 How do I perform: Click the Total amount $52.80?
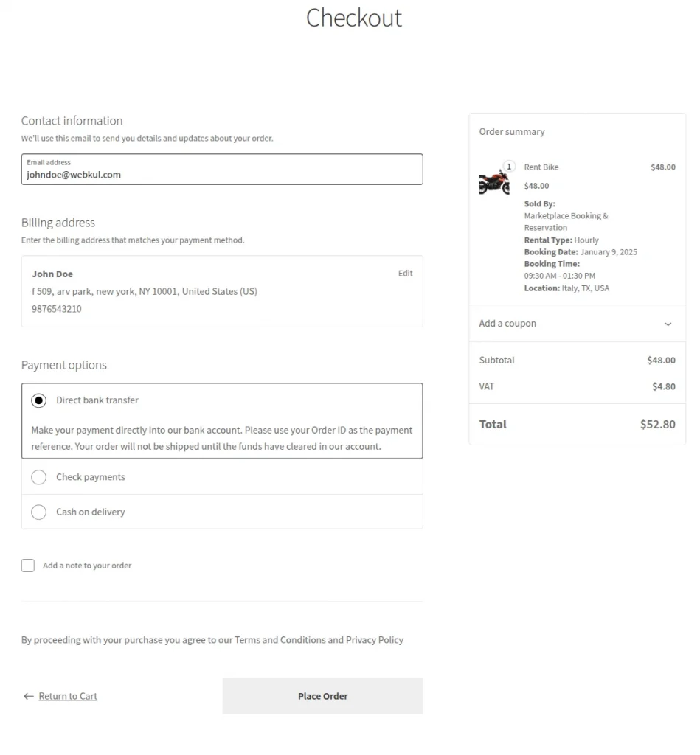click(657, 424)
